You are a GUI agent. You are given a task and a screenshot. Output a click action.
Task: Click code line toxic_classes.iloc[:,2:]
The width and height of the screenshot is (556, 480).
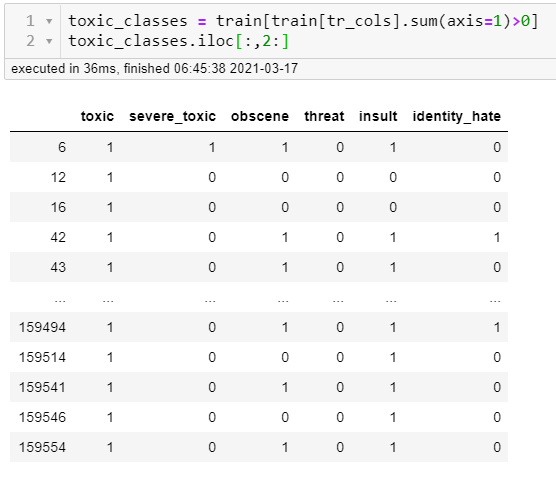[x=178, y=41]
